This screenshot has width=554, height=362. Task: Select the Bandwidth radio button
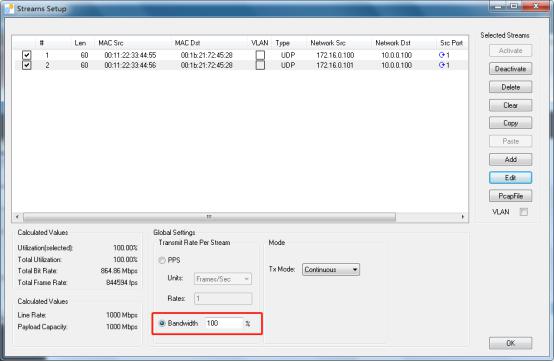tap(162, 323)
